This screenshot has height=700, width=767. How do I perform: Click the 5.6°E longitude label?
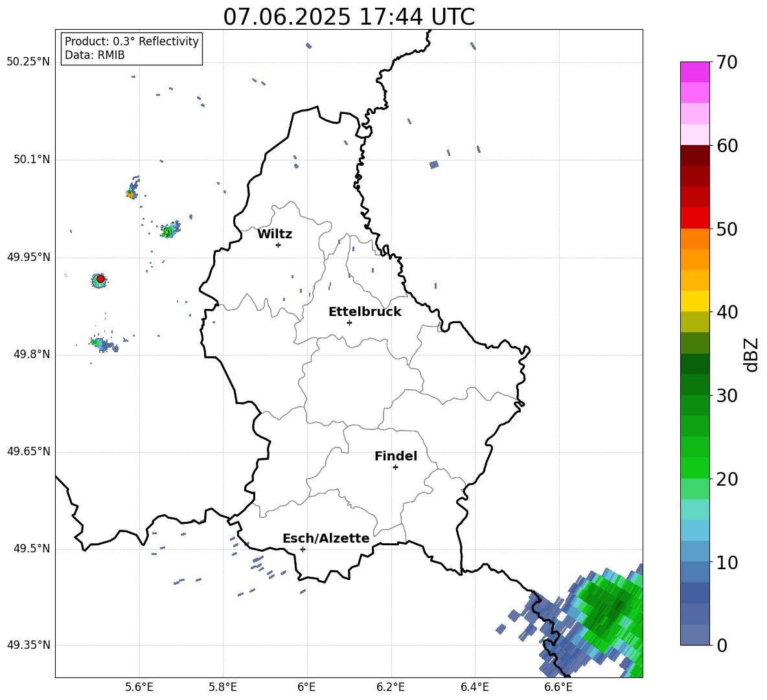[139, 688]
